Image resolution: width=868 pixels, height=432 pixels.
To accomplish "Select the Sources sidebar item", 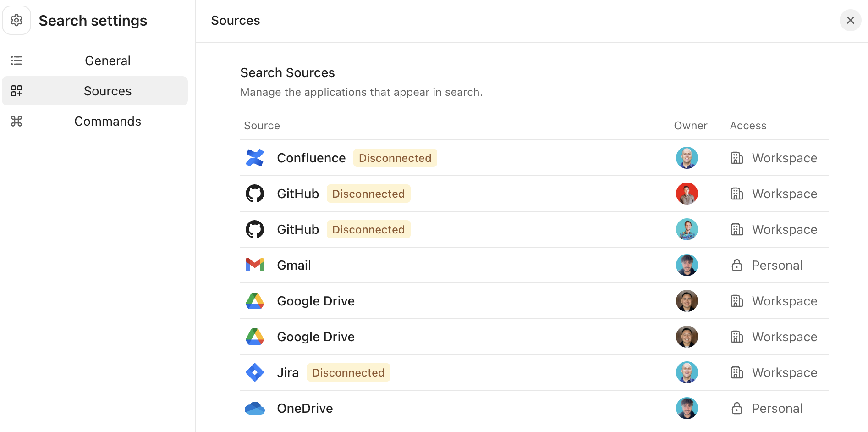I will (x=95, y=91).
